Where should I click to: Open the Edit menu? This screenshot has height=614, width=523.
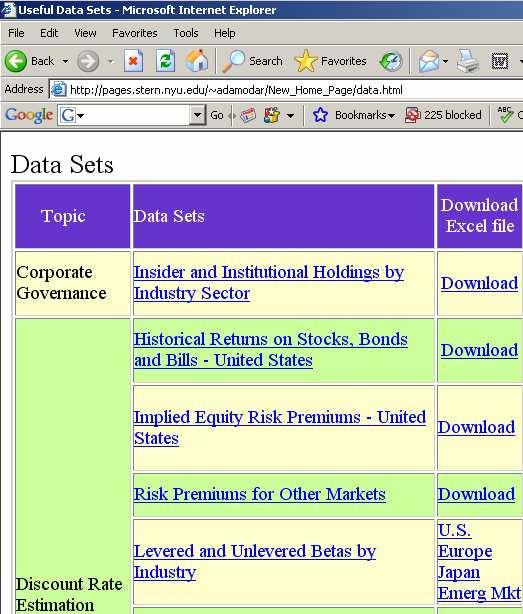click(49, 33)
